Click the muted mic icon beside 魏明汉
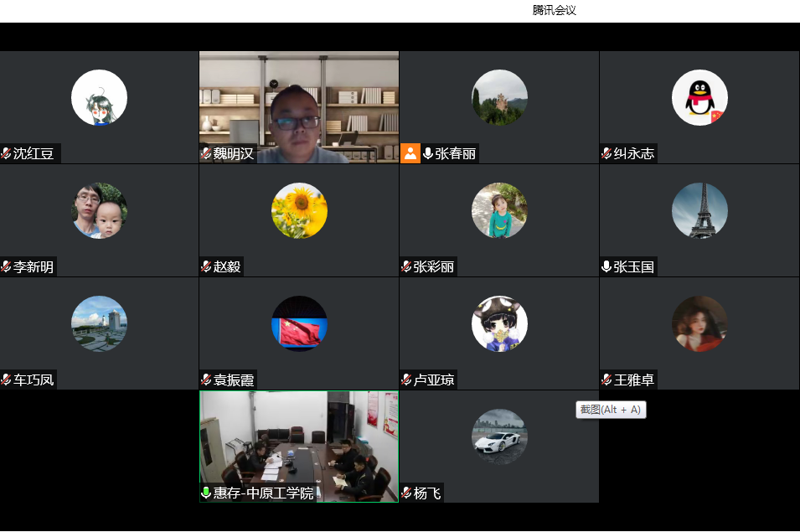The height and width of the screenshot is (532, 800). [x=206, y=153]
